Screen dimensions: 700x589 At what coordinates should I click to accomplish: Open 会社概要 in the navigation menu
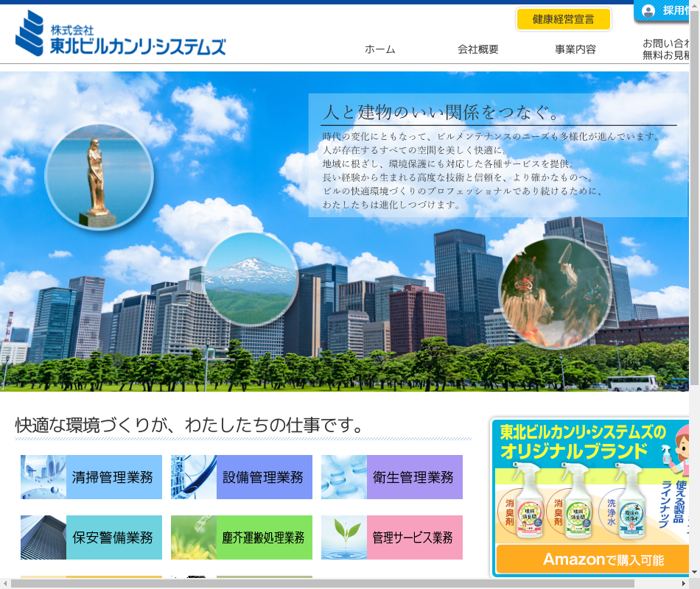click(x=477, y=49)
